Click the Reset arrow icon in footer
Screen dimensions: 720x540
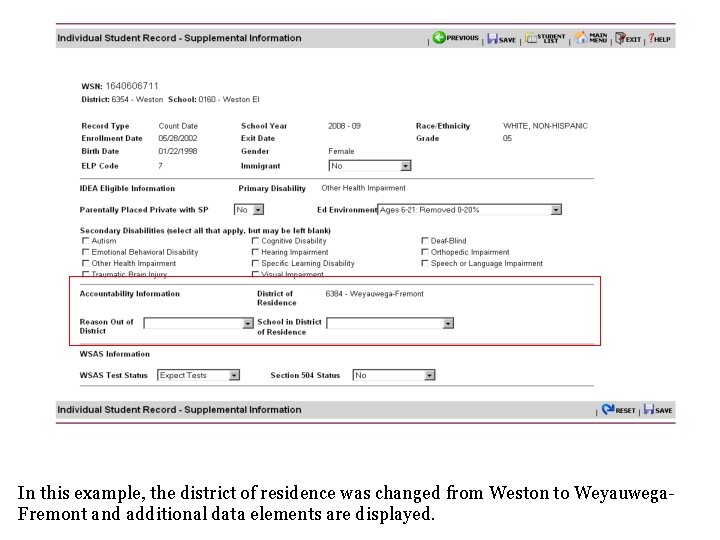(608, 409)
